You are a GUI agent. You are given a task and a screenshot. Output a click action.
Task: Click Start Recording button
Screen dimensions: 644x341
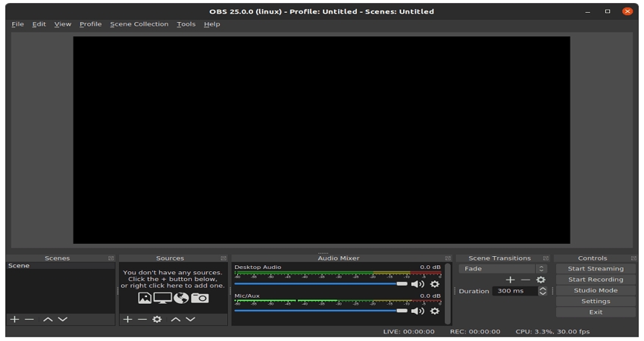596,280
